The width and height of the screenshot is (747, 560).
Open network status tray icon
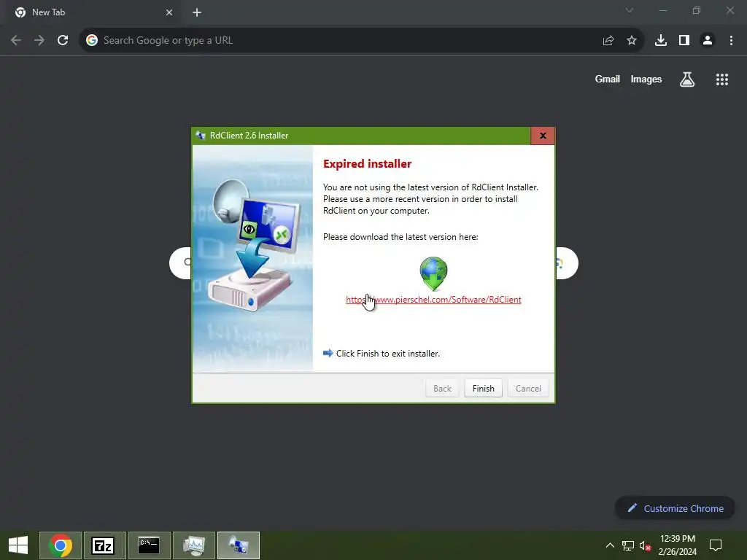(628, 545)
